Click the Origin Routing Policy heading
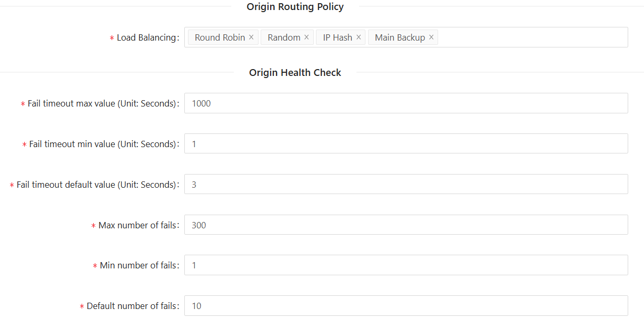Image resolution: width=644 pixels, height=328 pixels. 295,7
